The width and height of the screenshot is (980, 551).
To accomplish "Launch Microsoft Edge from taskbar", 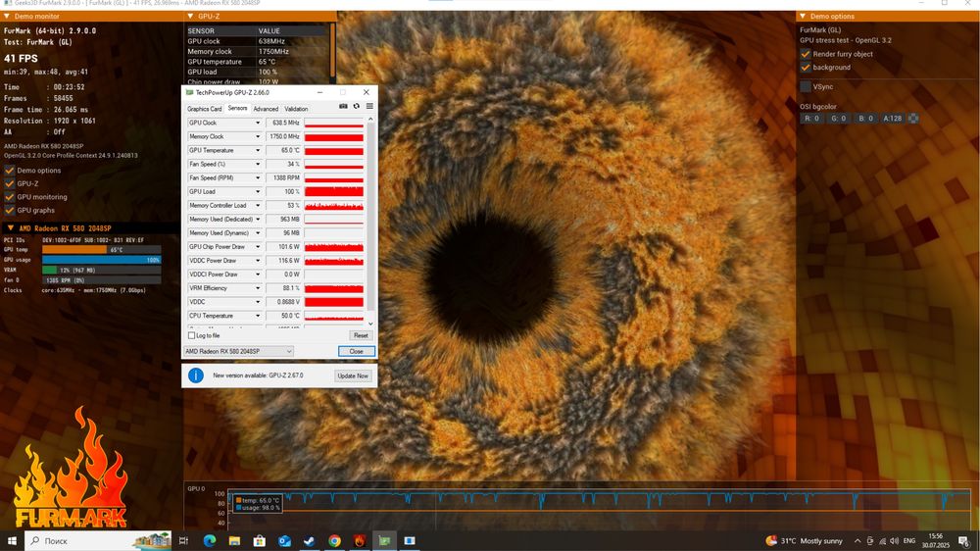I will coord(210,541).
